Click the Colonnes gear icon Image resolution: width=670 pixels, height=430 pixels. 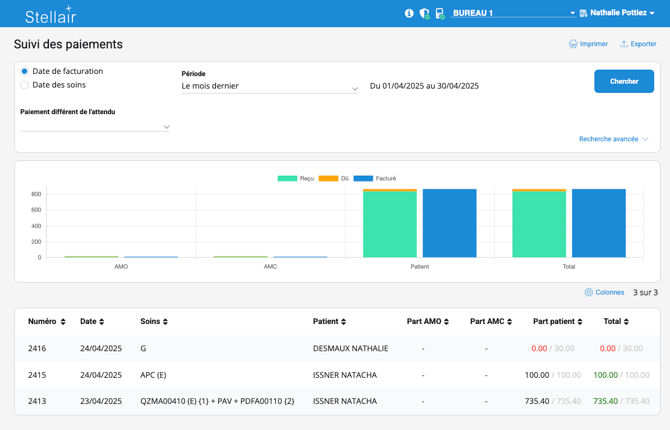[x=589, y=293]
